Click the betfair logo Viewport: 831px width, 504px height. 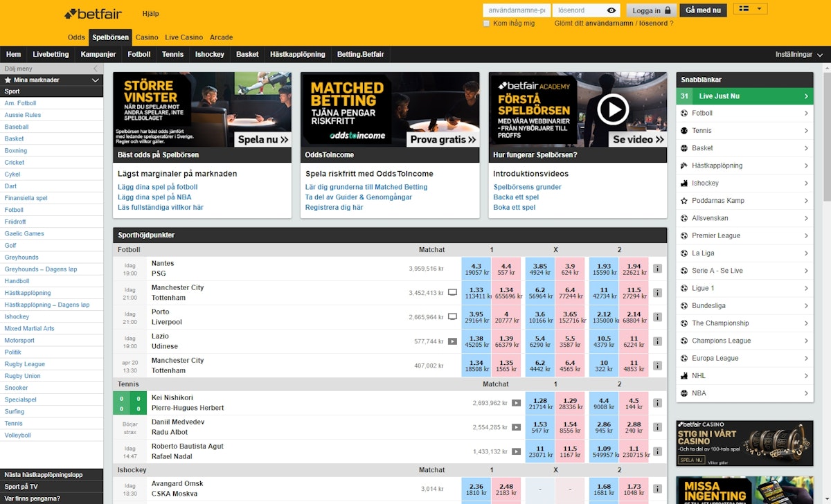coord(93,13)
